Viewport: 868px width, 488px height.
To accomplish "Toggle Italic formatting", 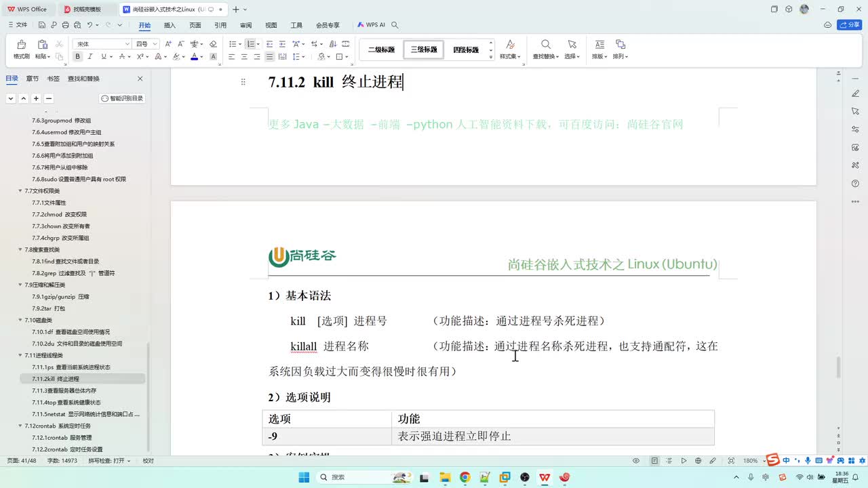I will click(91, 57).
